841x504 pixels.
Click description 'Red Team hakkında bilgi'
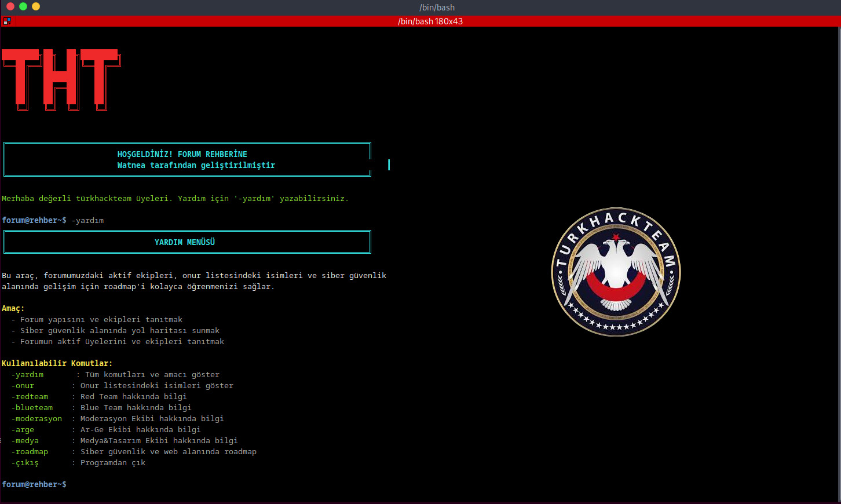click(134, 396)
